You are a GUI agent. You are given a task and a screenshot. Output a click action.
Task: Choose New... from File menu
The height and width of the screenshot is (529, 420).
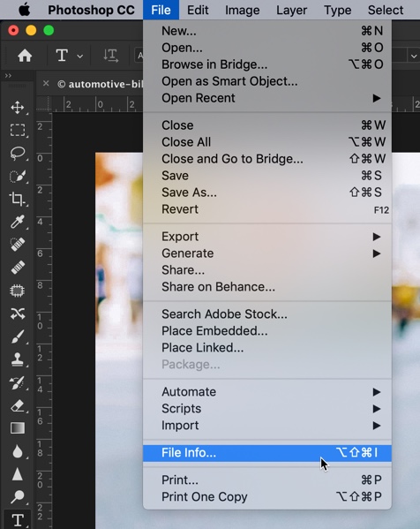tap(267, 31)
